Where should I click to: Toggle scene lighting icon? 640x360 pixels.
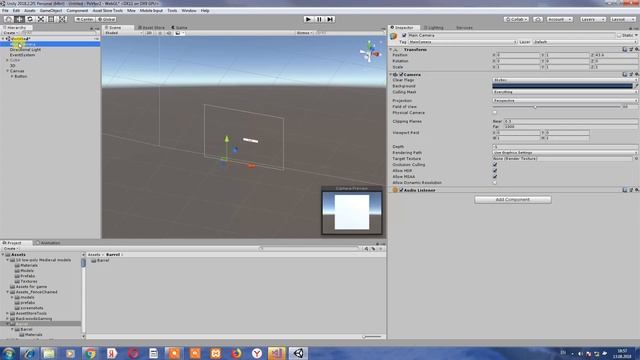coord(160,33)
